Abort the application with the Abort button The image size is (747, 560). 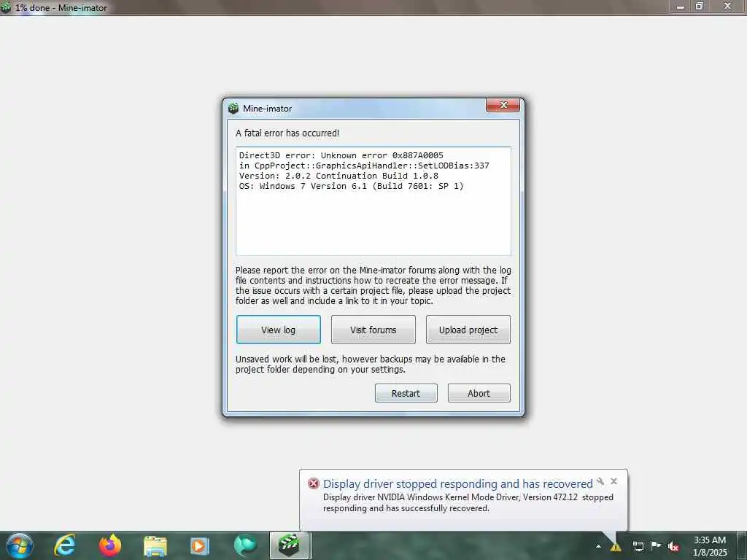coord(479,393)
